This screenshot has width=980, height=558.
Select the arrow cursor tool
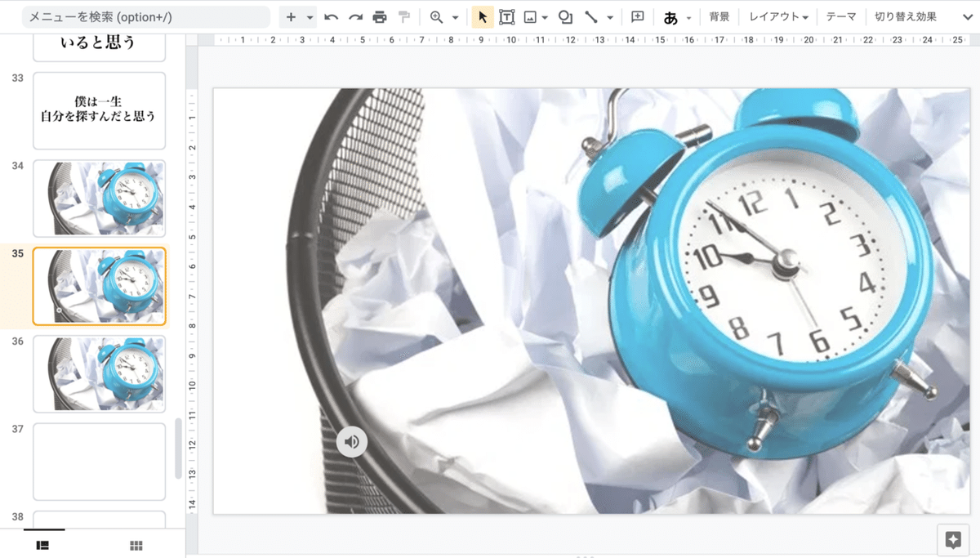(x=483, y=17)
